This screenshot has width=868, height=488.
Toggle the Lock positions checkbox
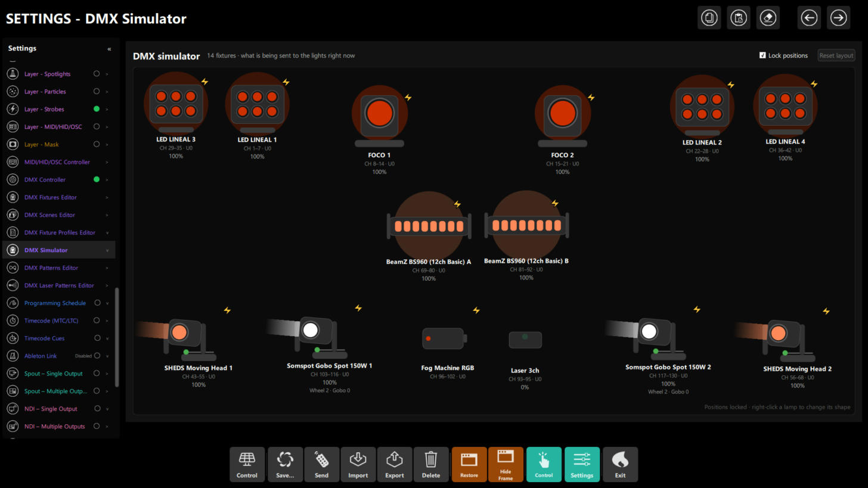pyautogui.click(x=762, y=55)
